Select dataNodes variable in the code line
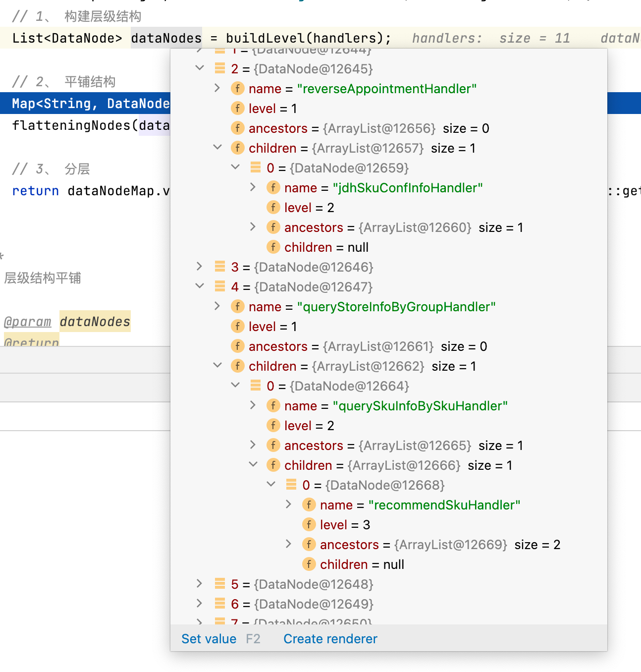The image size is (641, 672). click(166, 38)
